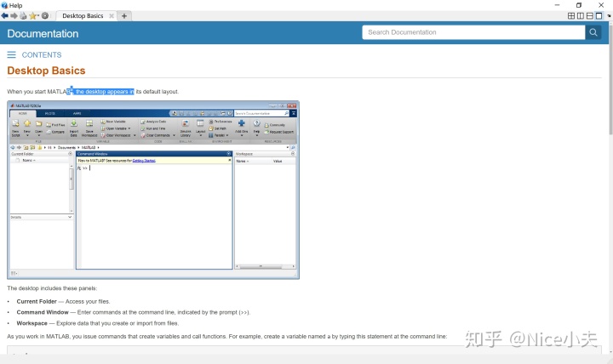
Task: Switch to single document view
Action: 599,15
